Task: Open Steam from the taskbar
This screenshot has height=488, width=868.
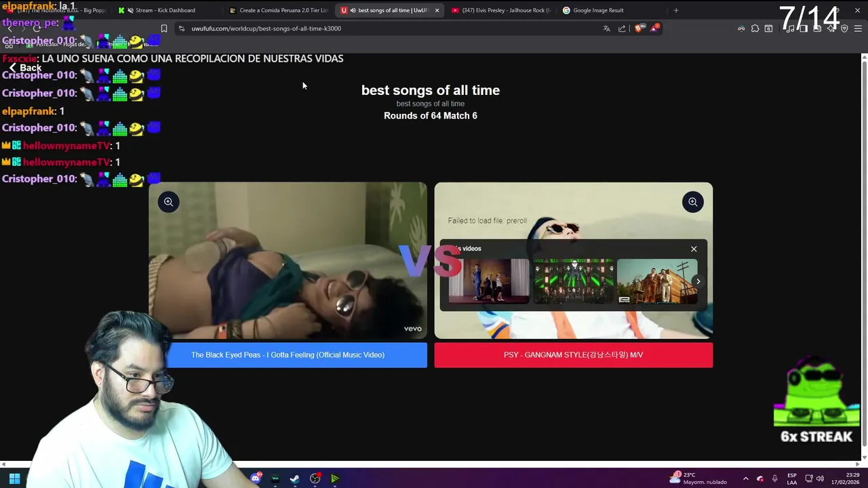Action: (x=294, y=479)
